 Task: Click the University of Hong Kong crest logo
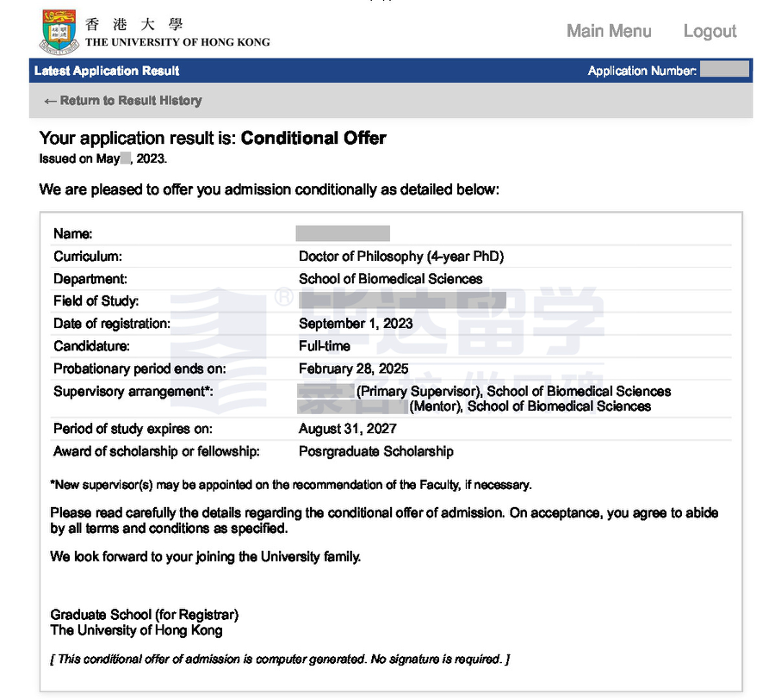coord(59,32)
